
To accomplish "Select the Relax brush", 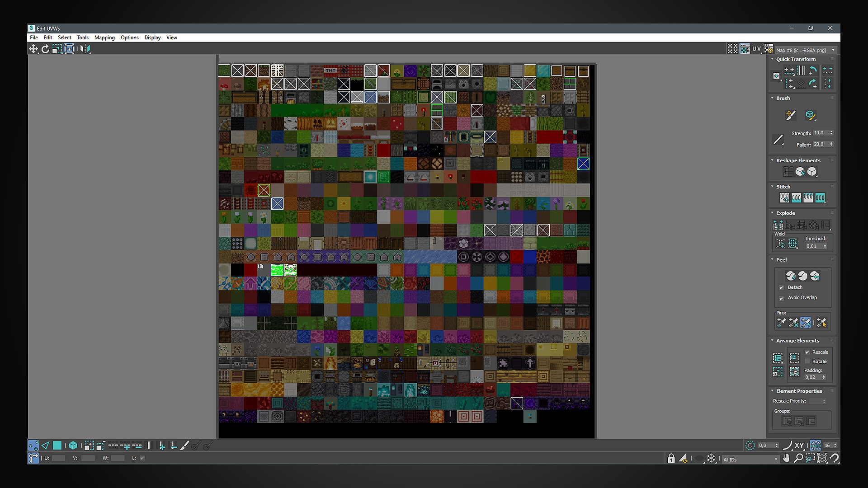I will (811, 115).
